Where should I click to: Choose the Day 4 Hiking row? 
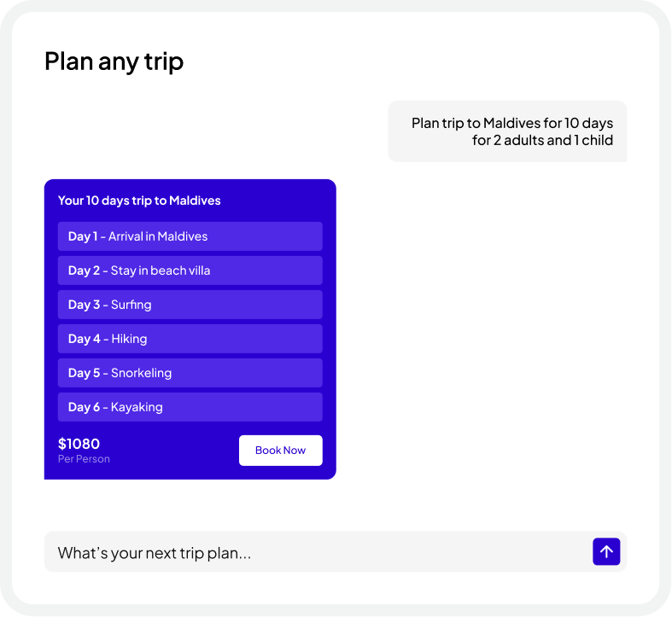190,339
